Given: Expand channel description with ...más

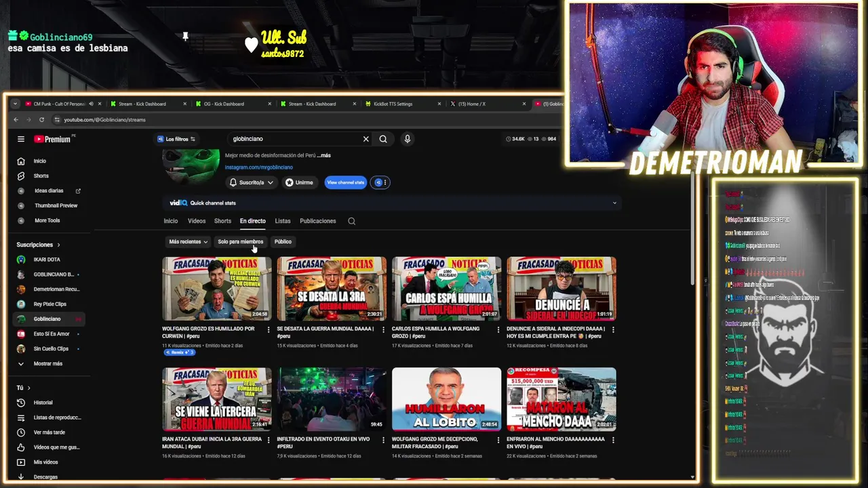Looking at the screenshot, I should pos(323,155).
